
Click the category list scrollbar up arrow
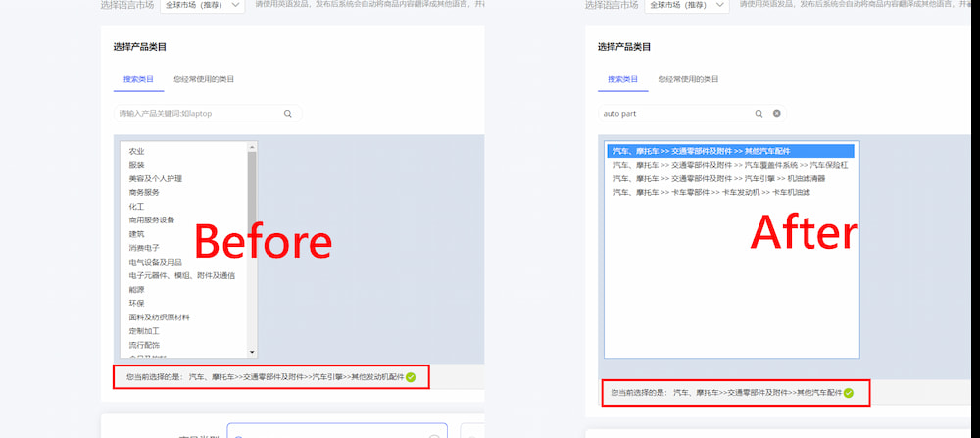tap(253, 147)
